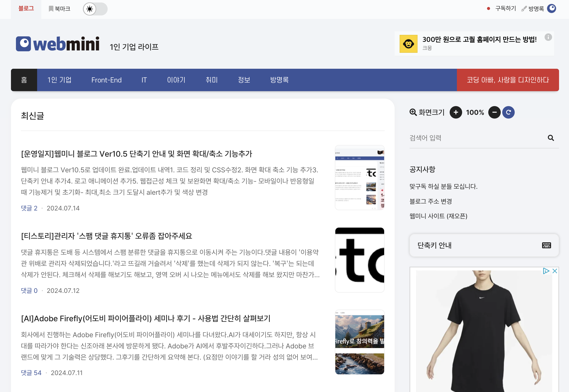
Task: Toggle the light/dark mode switch
Action: [95, 9]
